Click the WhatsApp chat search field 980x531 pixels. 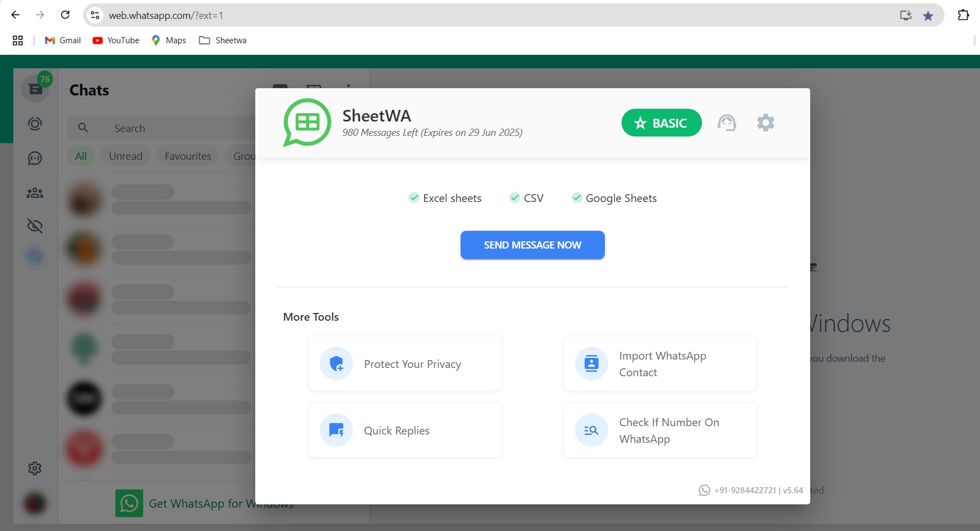tap(161, 128)
